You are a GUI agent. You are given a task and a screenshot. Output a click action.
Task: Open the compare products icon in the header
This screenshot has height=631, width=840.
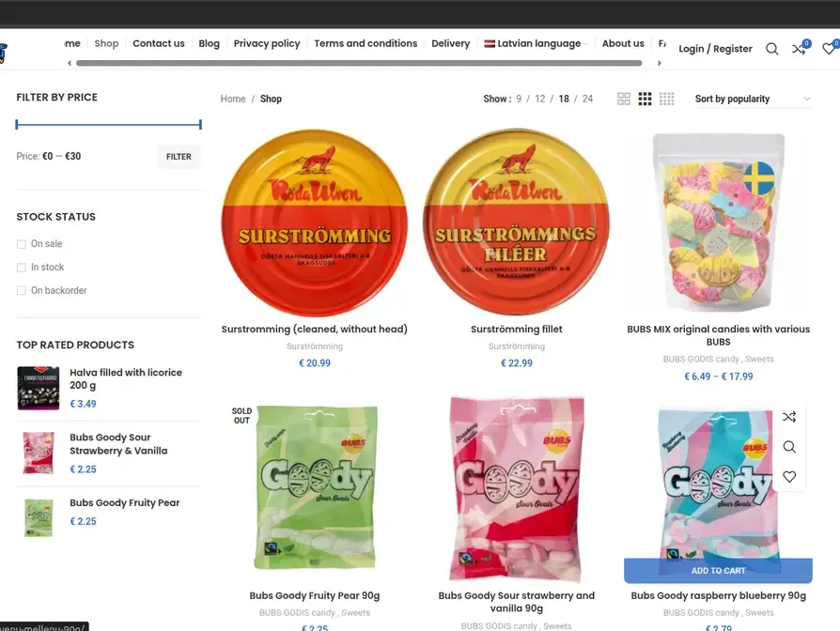pyautogui.click(x=799, y=49)
